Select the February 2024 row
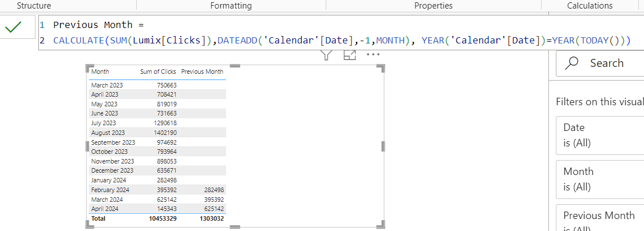This screenshot has width=644, height=231. click(x=157, y=190)
